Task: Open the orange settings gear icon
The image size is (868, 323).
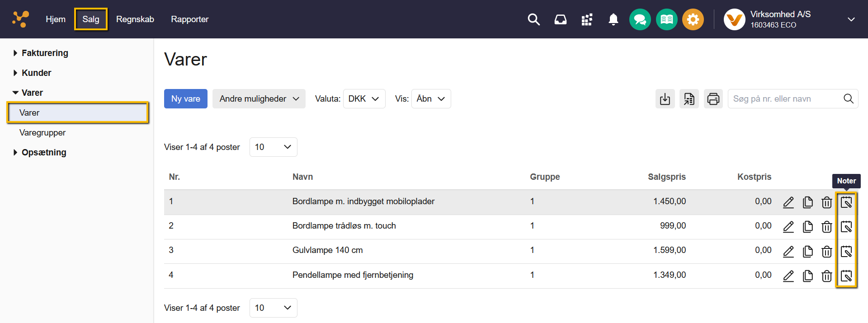Action: click(693, 19)
